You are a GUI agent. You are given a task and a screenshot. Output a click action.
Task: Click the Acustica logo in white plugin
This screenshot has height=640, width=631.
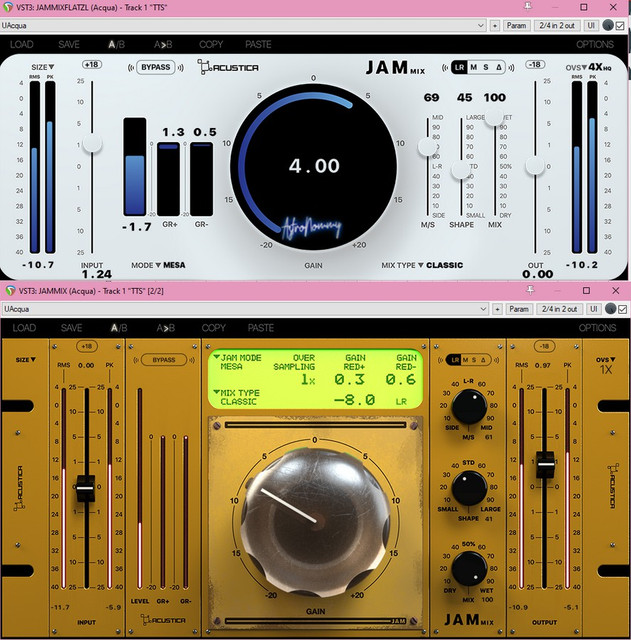pyautogui.click(x=228, y=67)
